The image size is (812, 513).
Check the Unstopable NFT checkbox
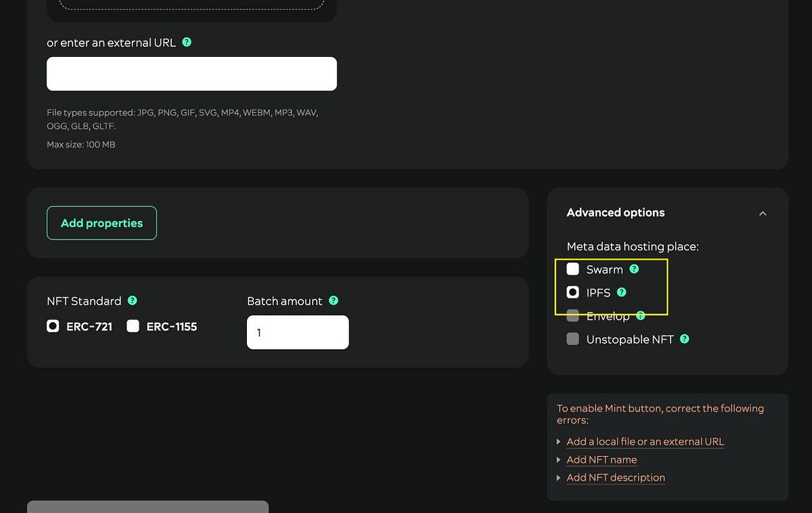point(572,339)
